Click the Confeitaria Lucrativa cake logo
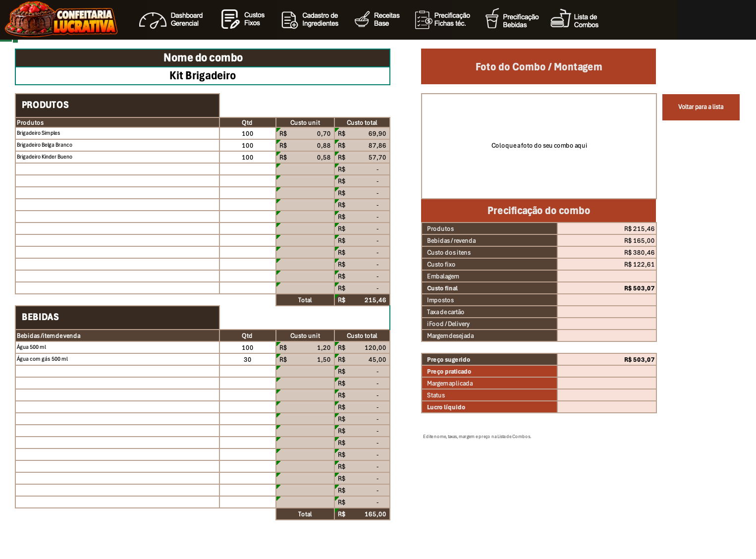The width and height of the screenshot is (756, 559). click(61, 19)
